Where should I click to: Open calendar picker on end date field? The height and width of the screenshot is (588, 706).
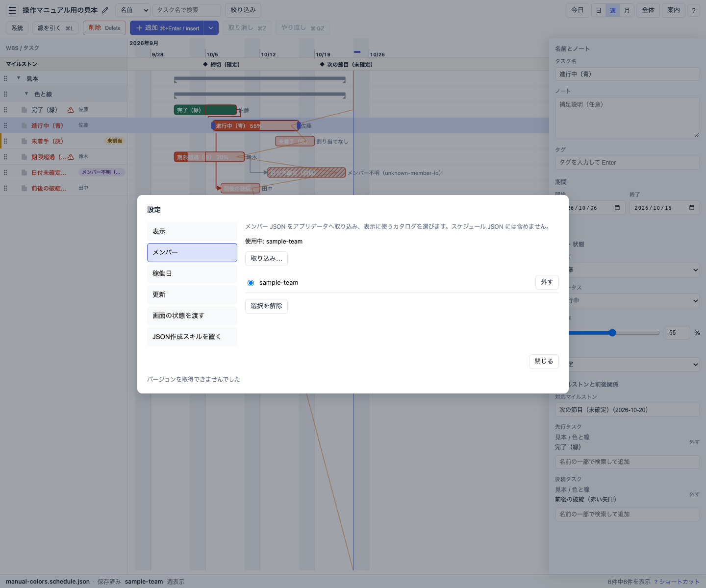[x=692, y=208]
